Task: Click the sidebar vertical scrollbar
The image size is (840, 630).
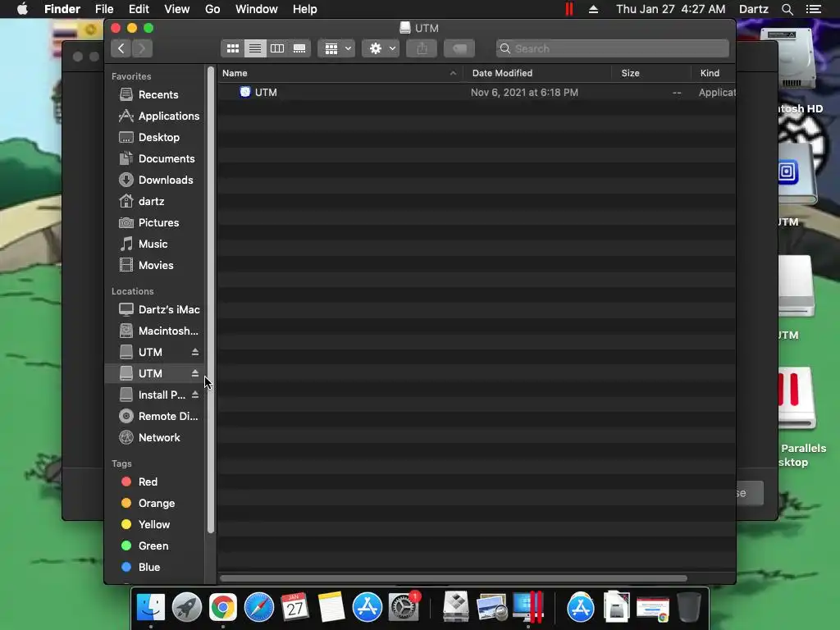Action: click(x=211, y=300)
